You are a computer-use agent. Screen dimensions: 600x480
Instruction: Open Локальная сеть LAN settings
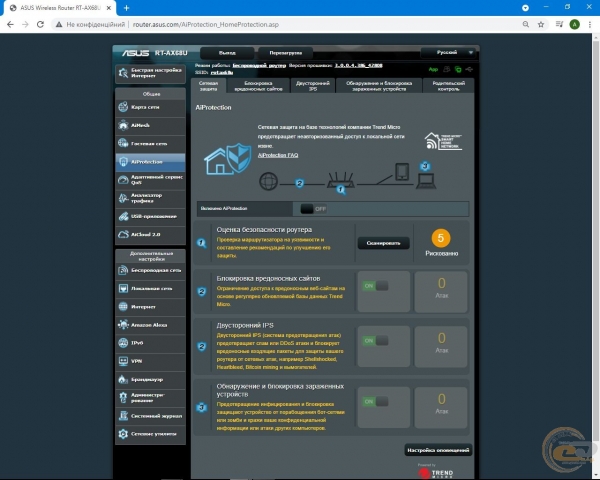(x=150, y=288)
